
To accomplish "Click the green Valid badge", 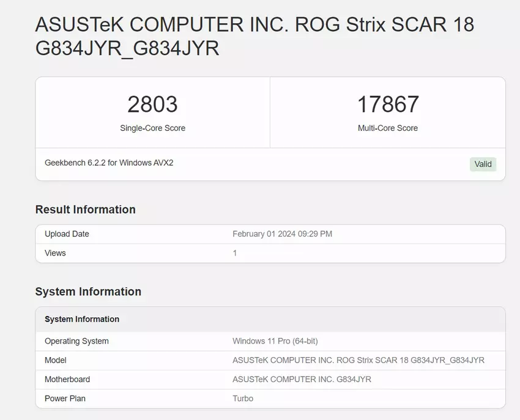I will tap(483, 164).
